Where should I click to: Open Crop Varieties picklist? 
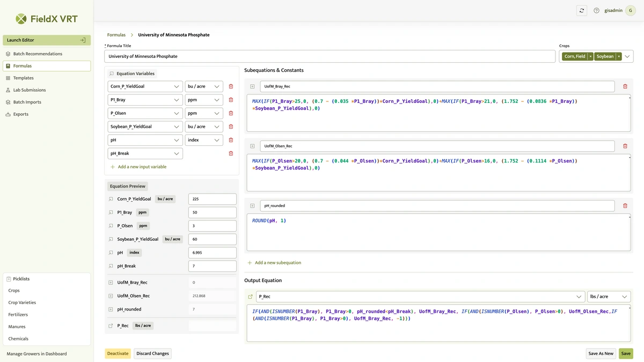tap(22, 302)
